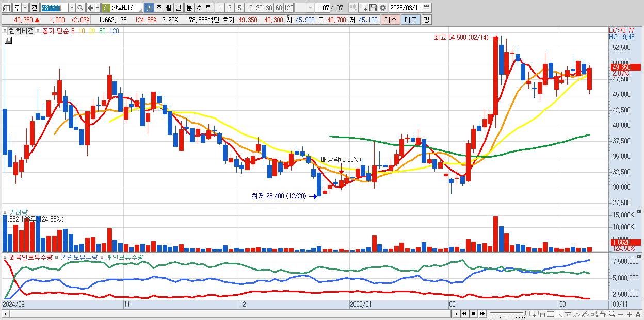
Task: Click the linked-chart sync icon before the save icon
Action: (353, 8)
